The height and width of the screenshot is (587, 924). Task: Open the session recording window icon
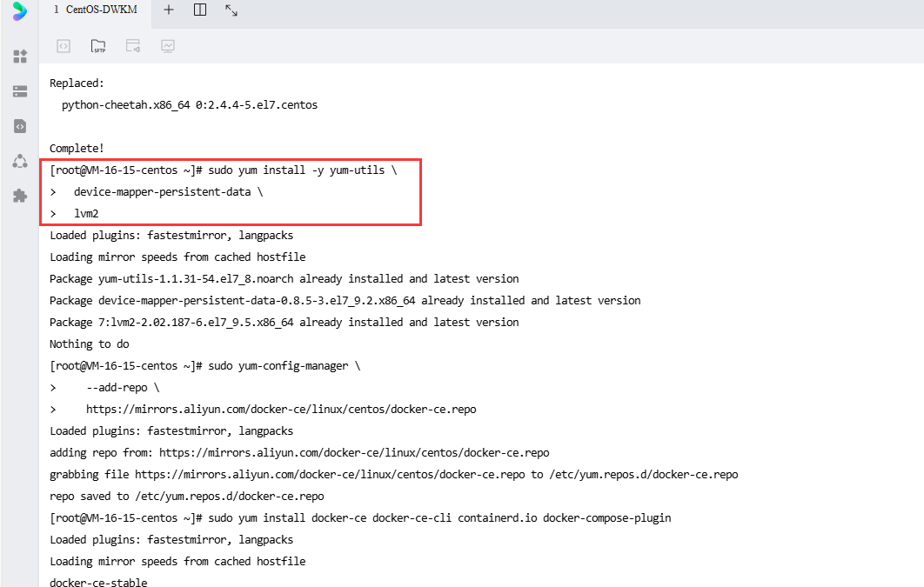tap(133, 46)
